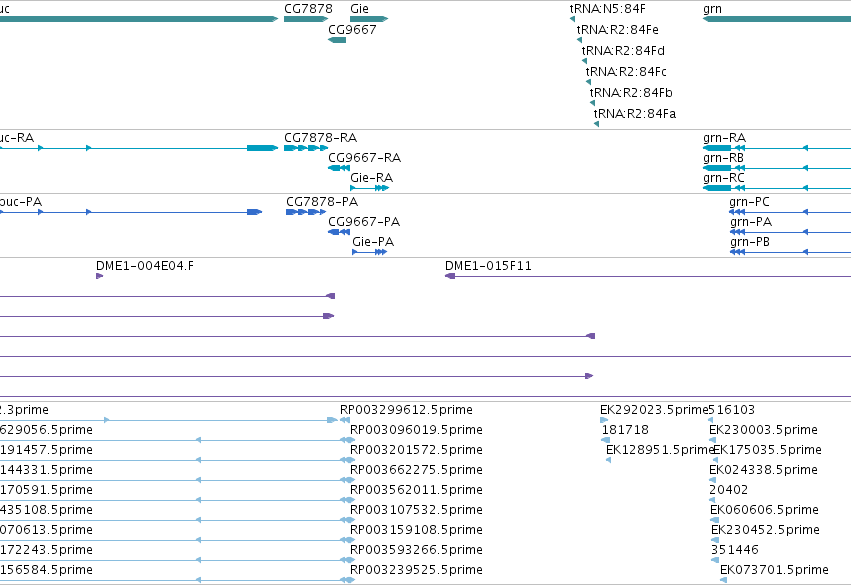
Task: Click the grn-RA thick exon block
Action: 717,148
